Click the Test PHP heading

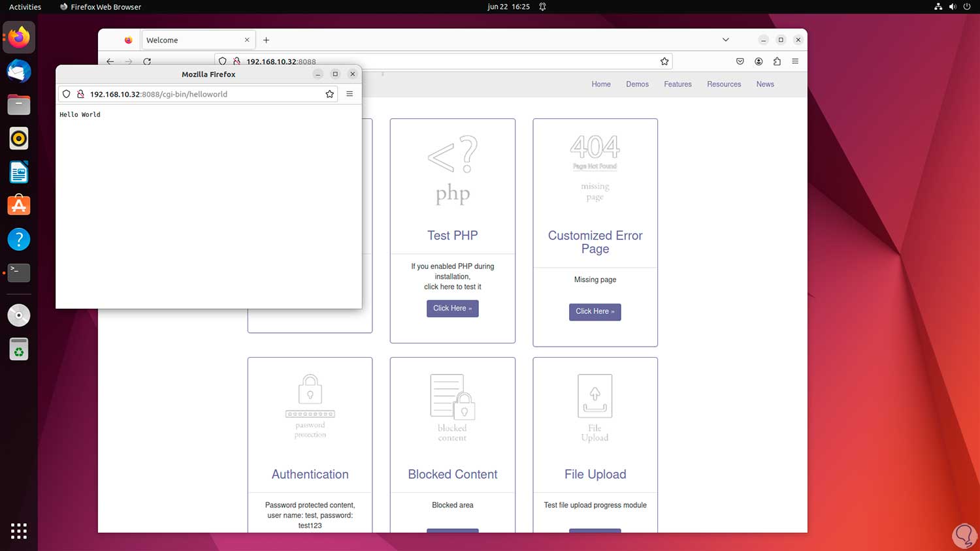pyautogui.click(x=453, y=235)
